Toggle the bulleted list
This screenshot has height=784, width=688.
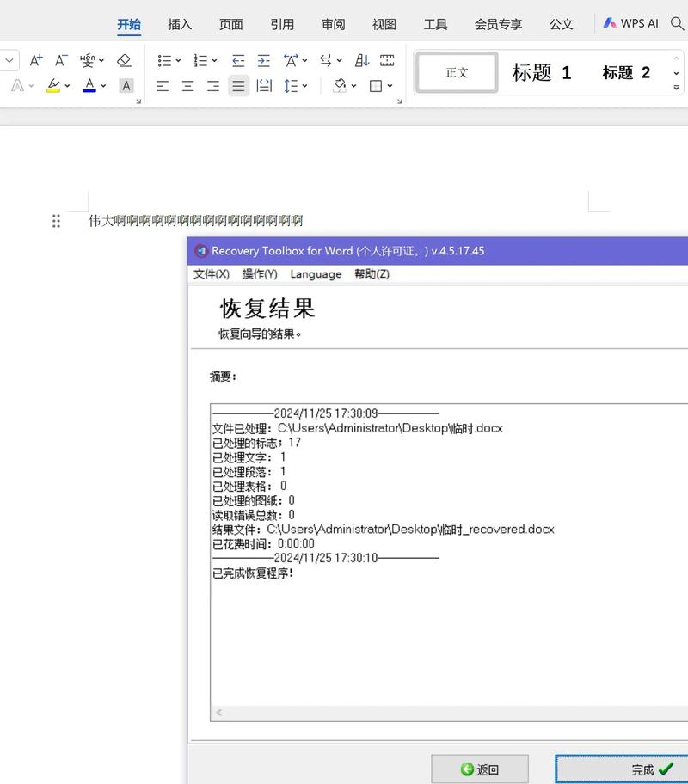click(164, 60)
